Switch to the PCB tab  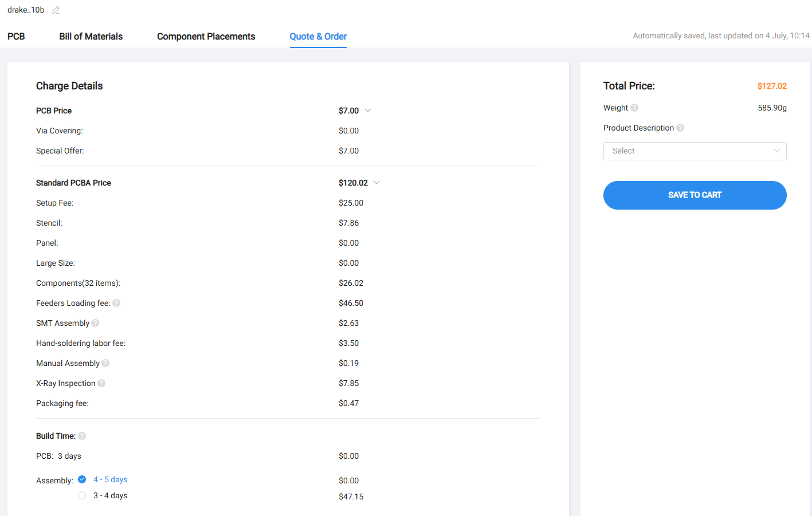(x=16, y=37)
